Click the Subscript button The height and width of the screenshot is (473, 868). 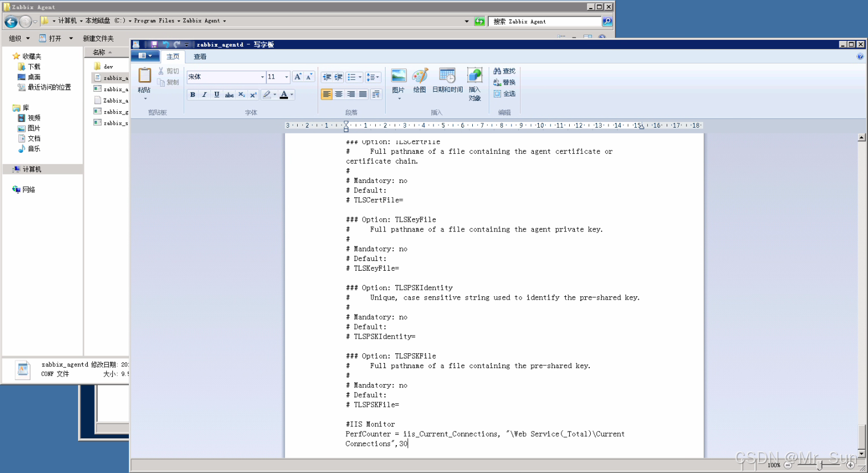tap(241, 95)
